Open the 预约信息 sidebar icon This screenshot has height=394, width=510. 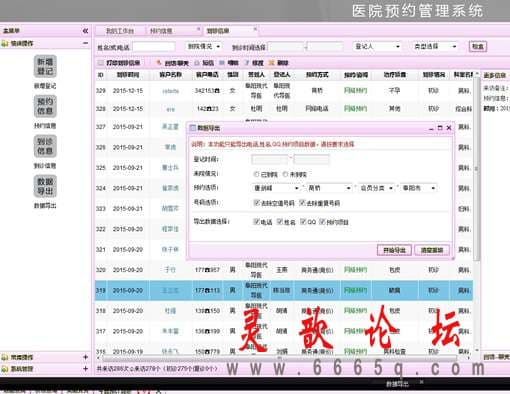point(45,106)
